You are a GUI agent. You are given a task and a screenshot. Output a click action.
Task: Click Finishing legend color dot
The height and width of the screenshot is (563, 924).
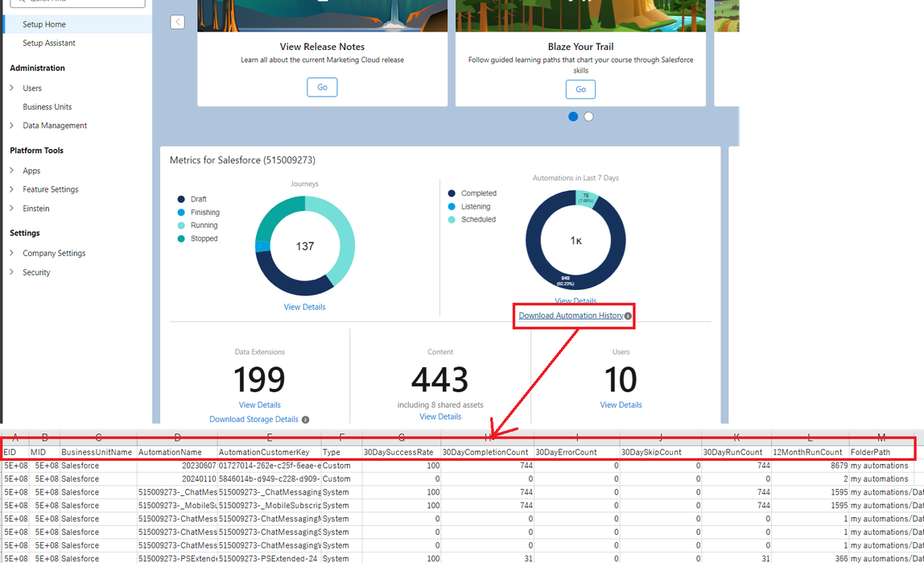point(182,212)
